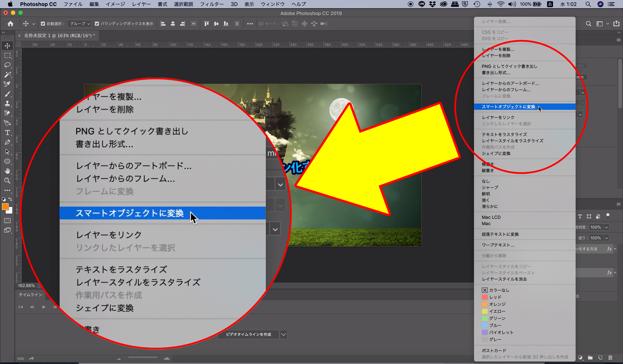623x364 pixels.
Task: Select the Pen tool
Action: (7, 142)
